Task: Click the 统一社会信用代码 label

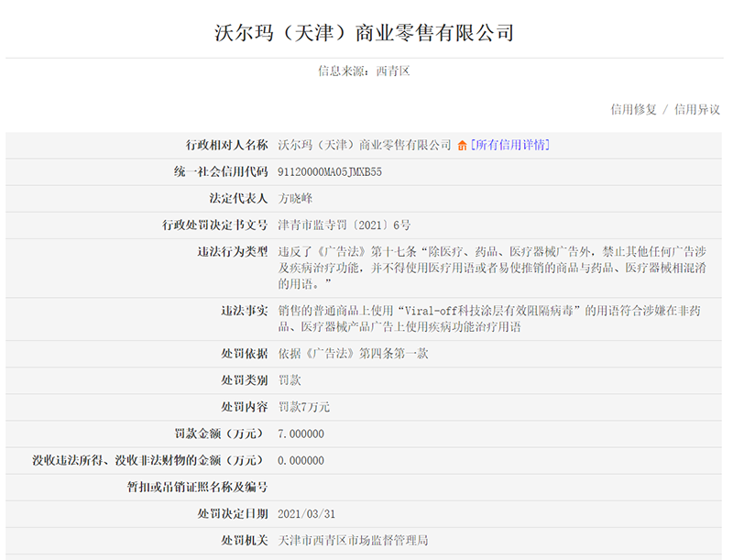Action: (221, 172)
